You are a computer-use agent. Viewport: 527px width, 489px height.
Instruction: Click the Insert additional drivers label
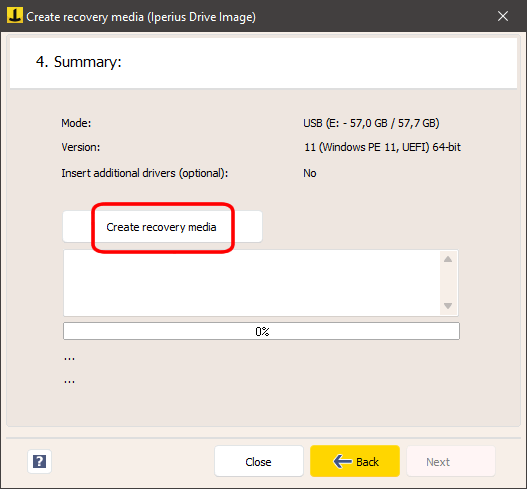click(145, 173)
